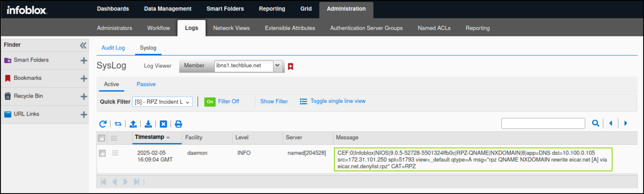The image size is (644, 194).
Task: Click the log search text field
Action: (x=543, y=123)
